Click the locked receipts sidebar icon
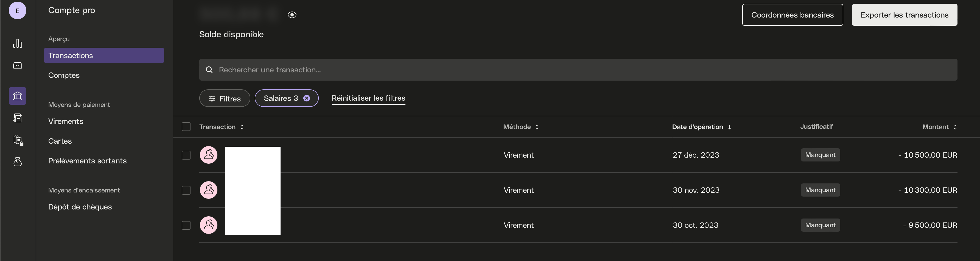Viewport: 980px width, 261px height. click(18, 141)
